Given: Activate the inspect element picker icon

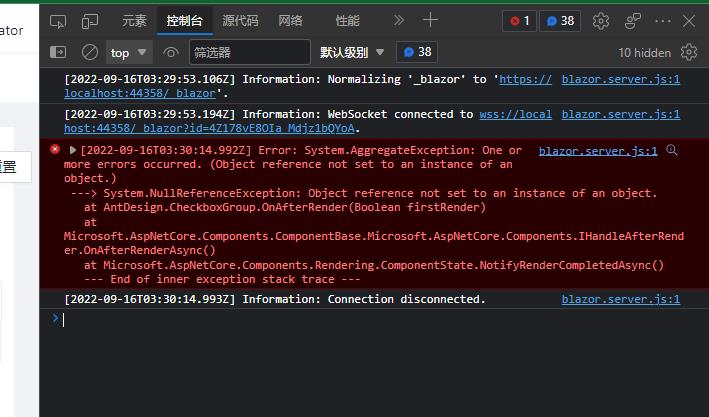Looking at the screenshot, I should 58,21.
